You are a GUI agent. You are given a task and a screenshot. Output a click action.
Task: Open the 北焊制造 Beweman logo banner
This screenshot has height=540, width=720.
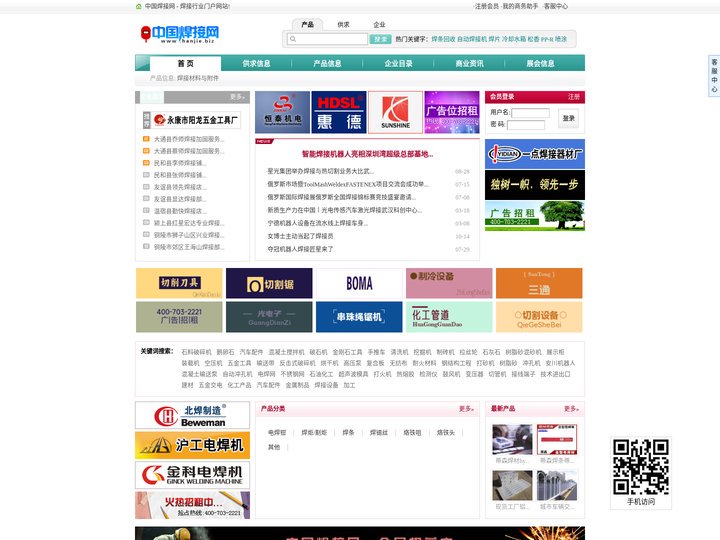(192, 416)
